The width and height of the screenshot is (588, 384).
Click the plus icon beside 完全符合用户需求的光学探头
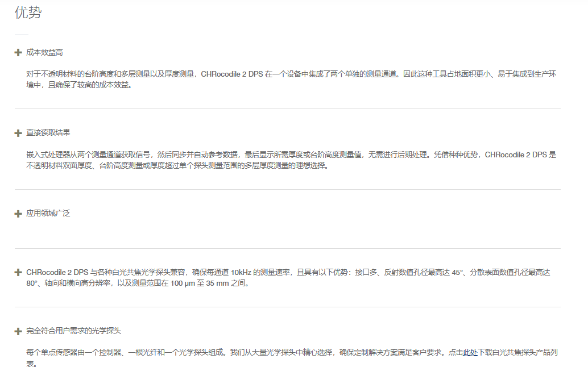18,331
